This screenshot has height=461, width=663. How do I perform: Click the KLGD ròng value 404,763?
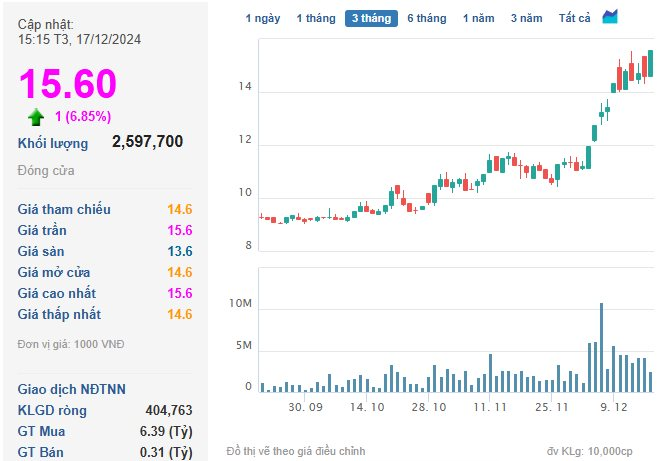click(x=169, y=410)
